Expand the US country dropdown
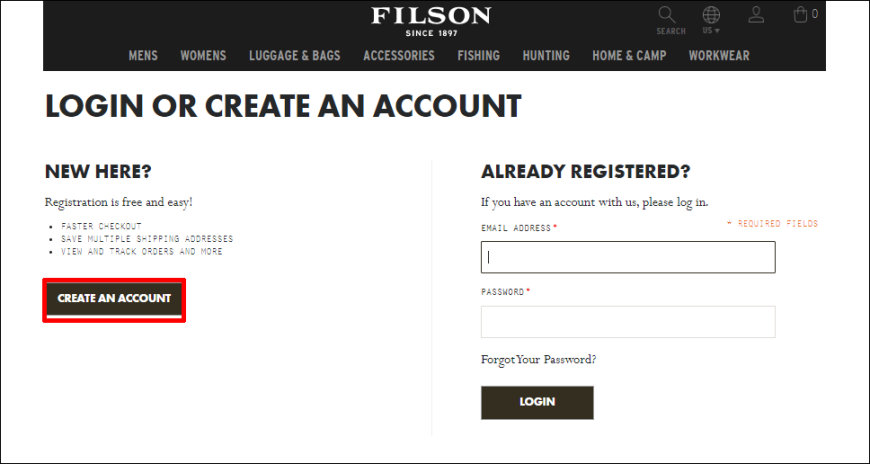The height and width of the screenshot is (464, 870). [711, 31]
